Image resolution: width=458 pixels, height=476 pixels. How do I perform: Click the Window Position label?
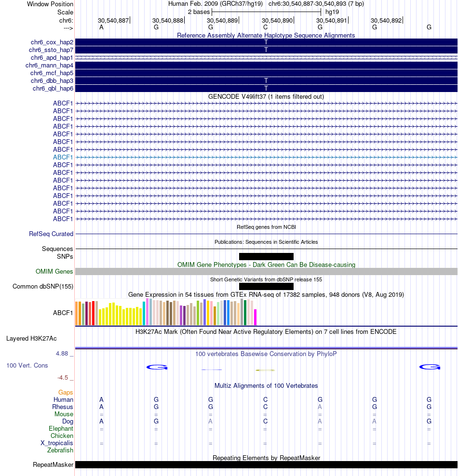click(50, 4)
